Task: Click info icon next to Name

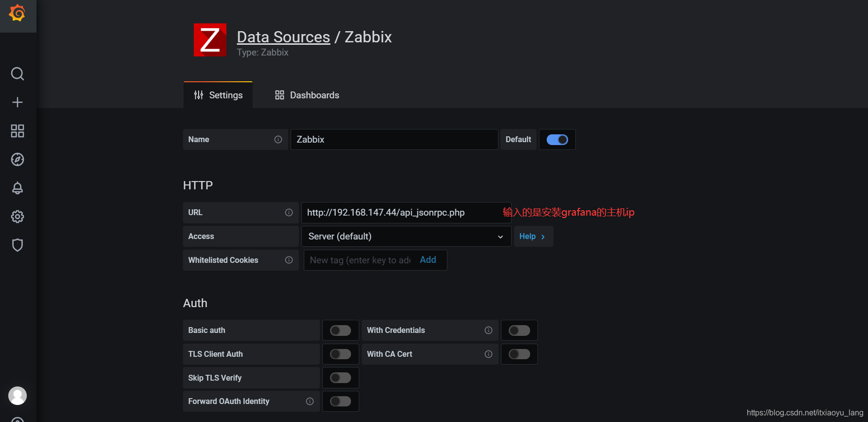Action: pyautogui.click(x=278, y=140)
